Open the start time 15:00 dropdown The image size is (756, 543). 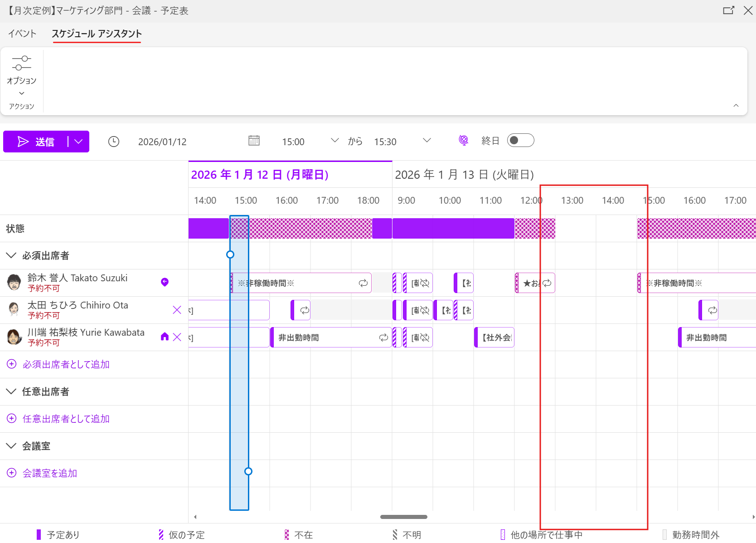pyautogui.click(x=334, y=141)
